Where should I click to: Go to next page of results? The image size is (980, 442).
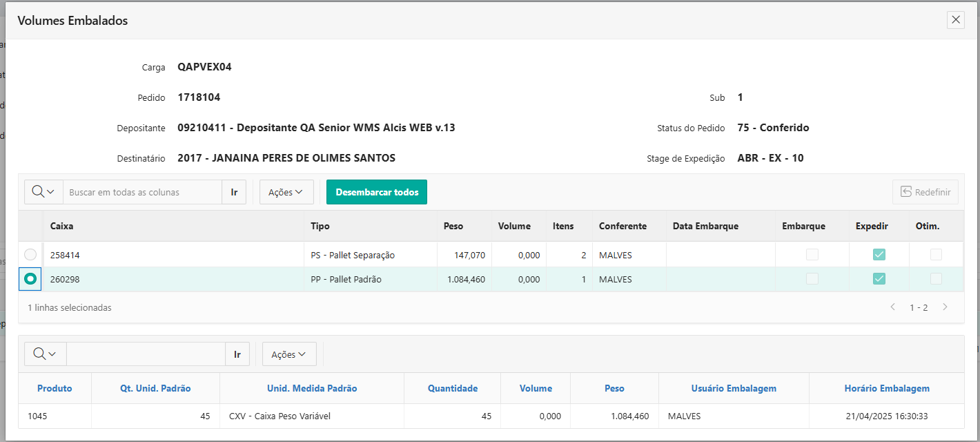point(945,307)
